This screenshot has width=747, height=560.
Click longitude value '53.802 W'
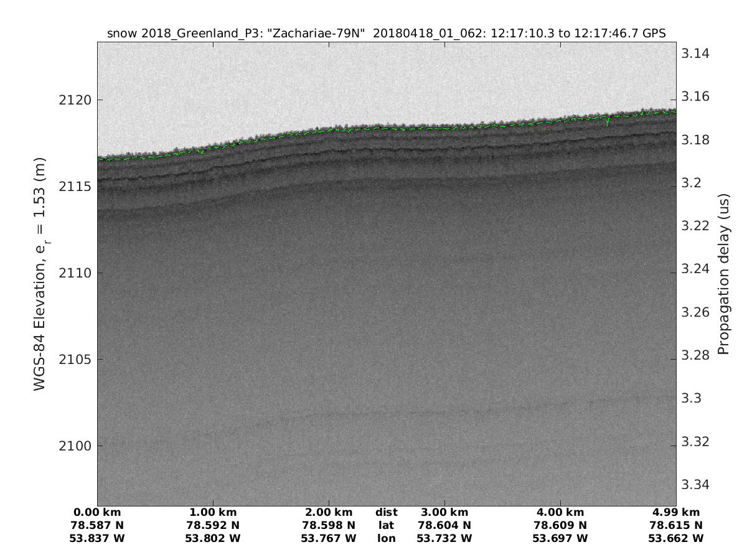click(213, 539)
